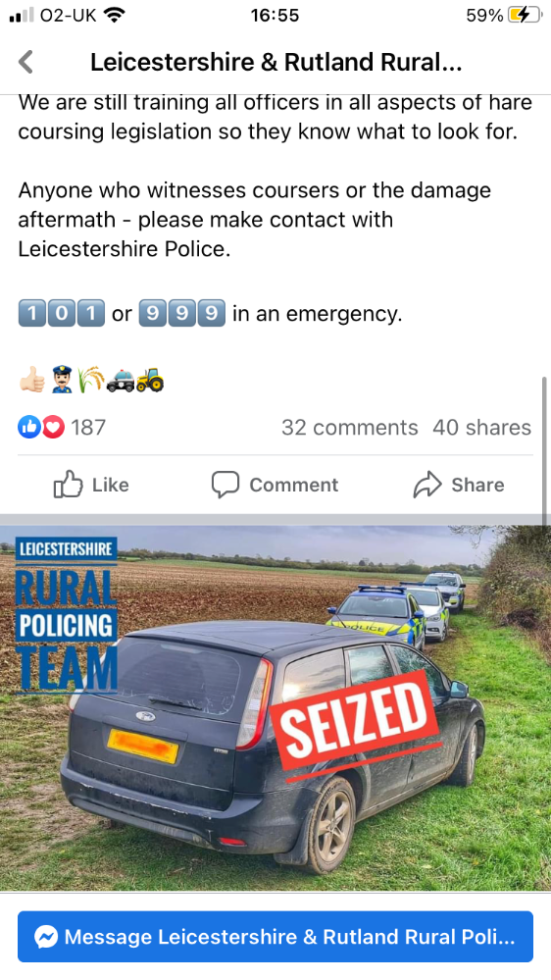The width and height of the screenshot is (551, 980).
Task: Tap the Like label text
Action: point(111,485)
